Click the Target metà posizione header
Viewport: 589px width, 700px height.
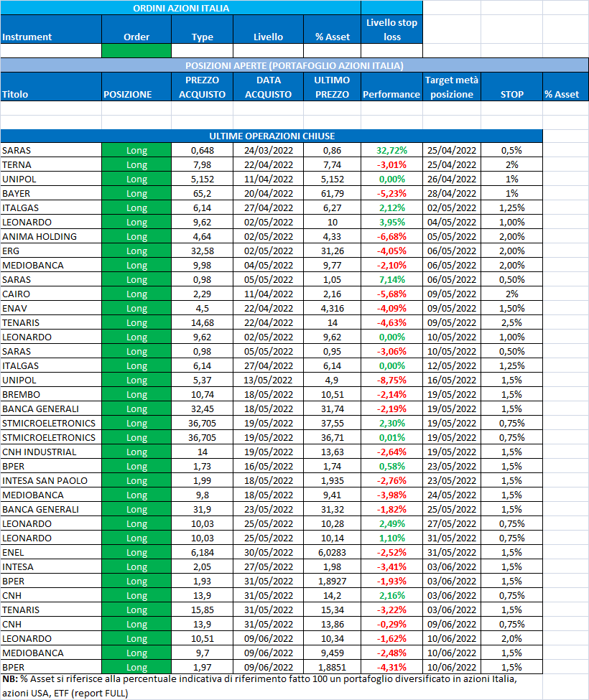pos(452,87)
